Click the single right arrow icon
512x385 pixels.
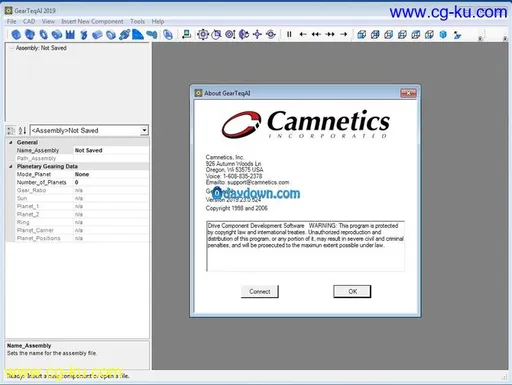pyautogui.click(x=344, y=34)
